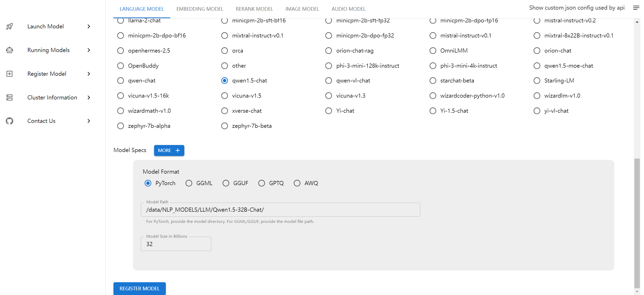Expand the Contact Us section
Viewport: 644px width, 295px height.
[89, 121]
